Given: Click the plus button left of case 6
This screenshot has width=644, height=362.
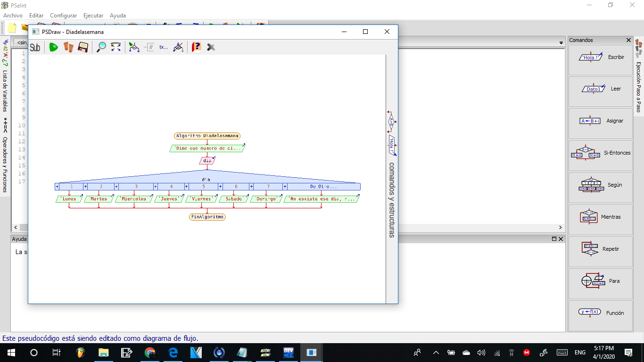Looking at the screenshot, I should (220, 187).
